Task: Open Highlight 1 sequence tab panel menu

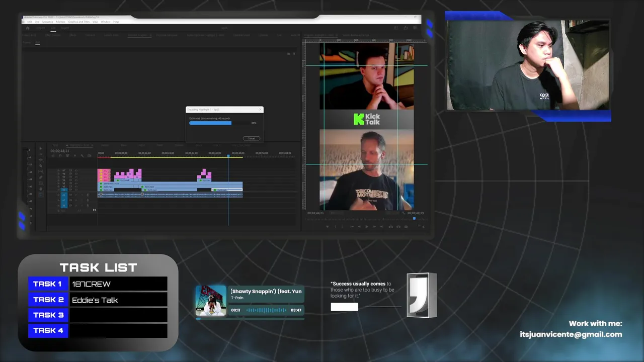Action: (x=92, y=145)
